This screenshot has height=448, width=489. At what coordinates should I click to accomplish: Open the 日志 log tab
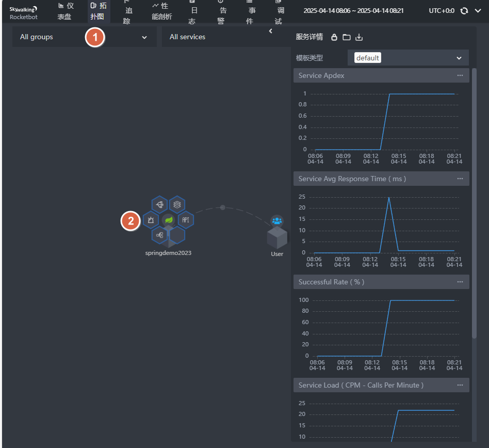[x=193, y=11]
